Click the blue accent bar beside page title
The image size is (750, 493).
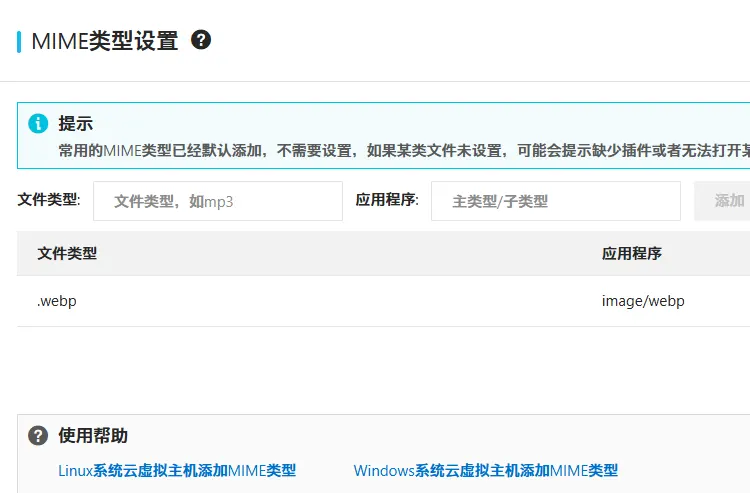(x=18, y=41)
